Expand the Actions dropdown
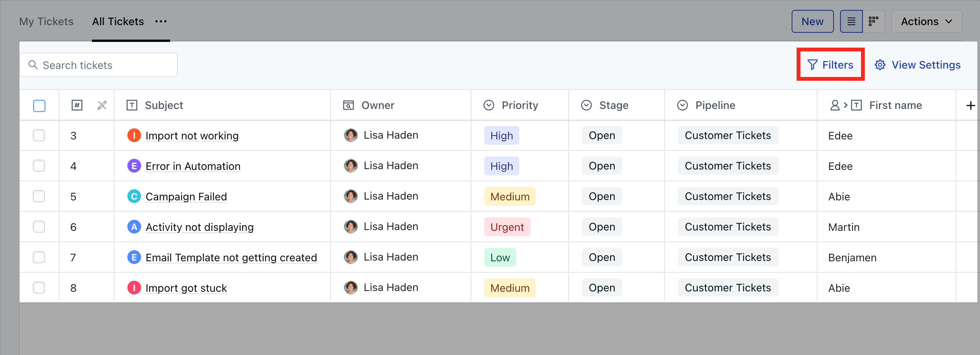 click(926, 22)
